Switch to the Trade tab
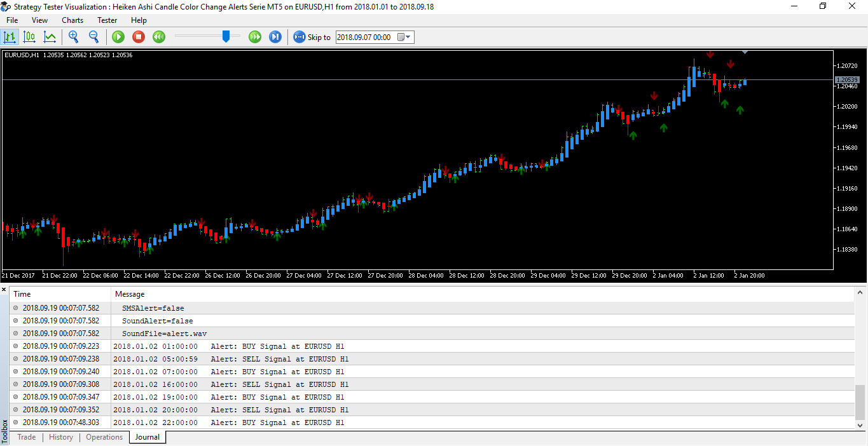This screenshot has height=446, width=868. (x=26, y=437)
